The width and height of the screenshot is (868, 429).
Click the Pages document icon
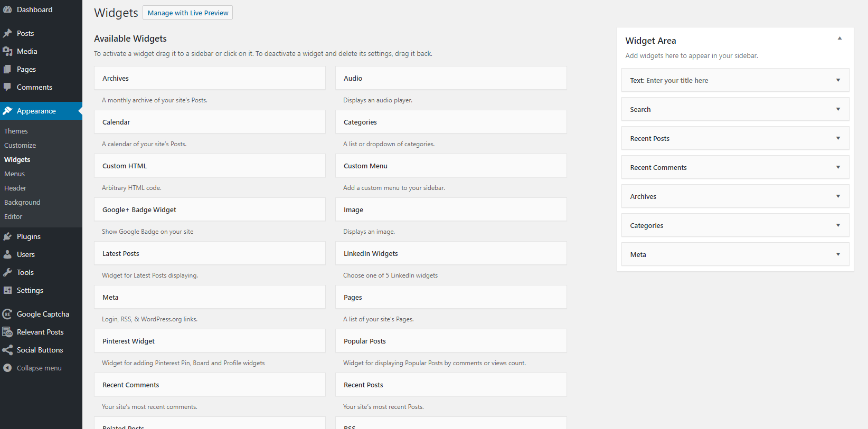[7, 69]
